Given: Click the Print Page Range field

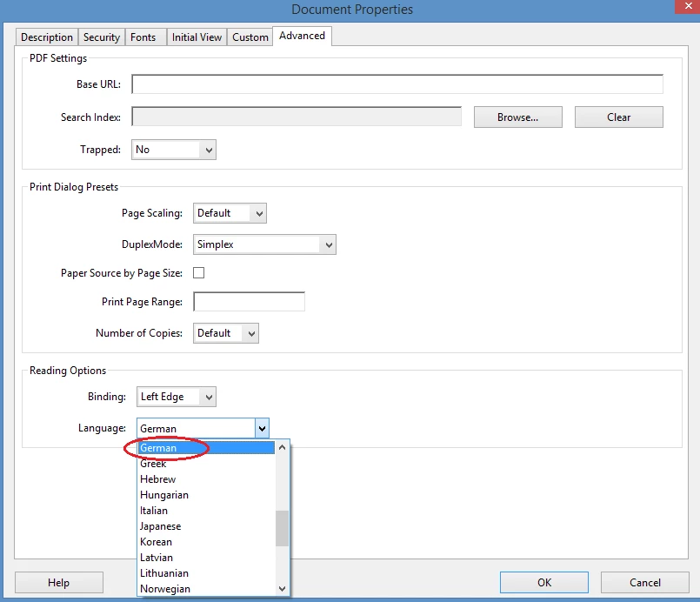Looking at the screenshot, I should [249, 302].
